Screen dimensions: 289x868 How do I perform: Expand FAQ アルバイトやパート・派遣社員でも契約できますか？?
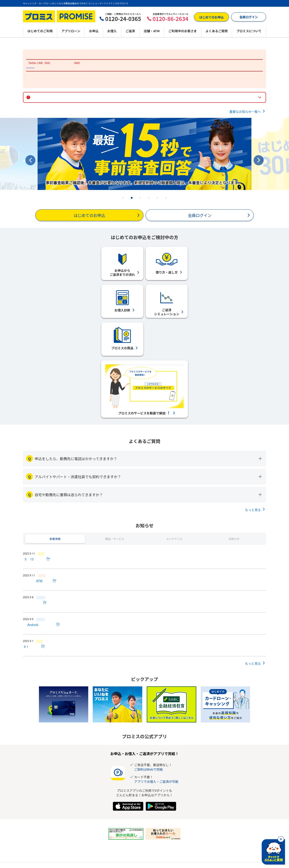144,477
